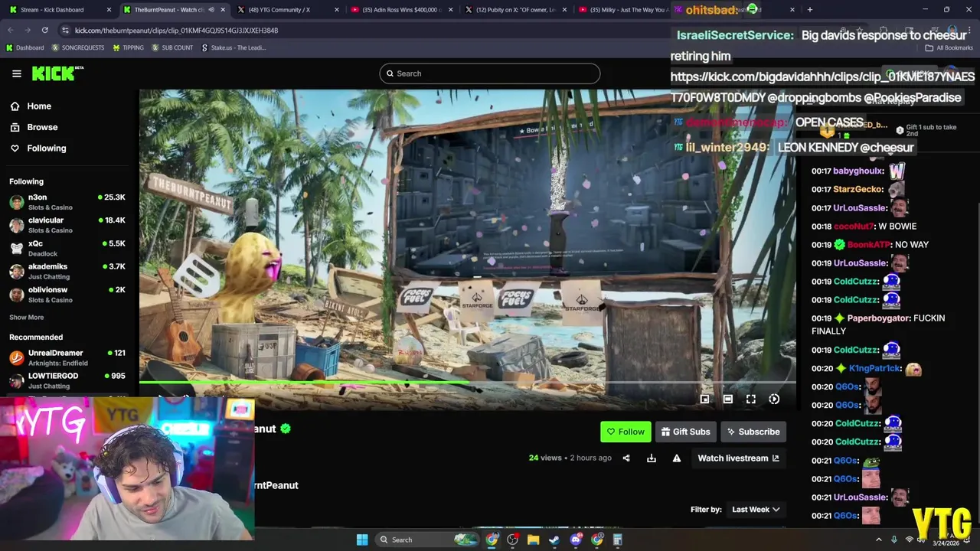
Task: Open the SUB COUNT bookmark
Action: (172, 47)
